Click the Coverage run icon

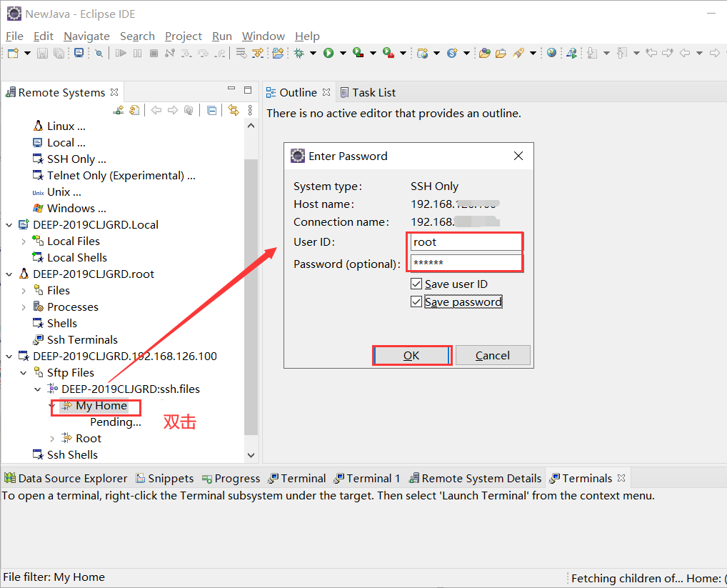point(358,54)
